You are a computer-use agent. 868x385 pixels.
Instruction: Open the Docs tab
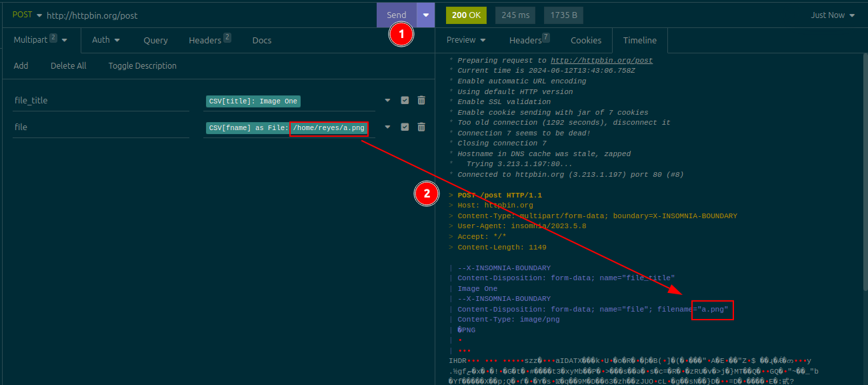[x=262, y=40]
